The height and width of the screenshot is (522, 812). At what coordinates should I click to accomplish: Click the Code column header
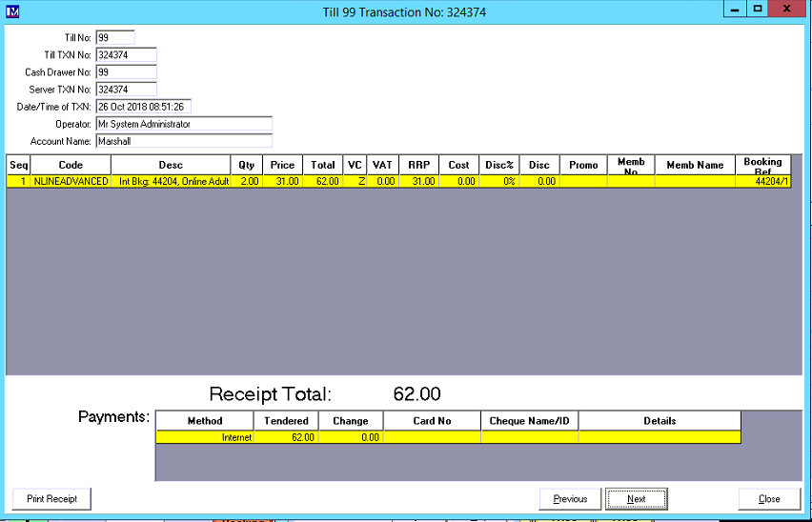point(71,165)
